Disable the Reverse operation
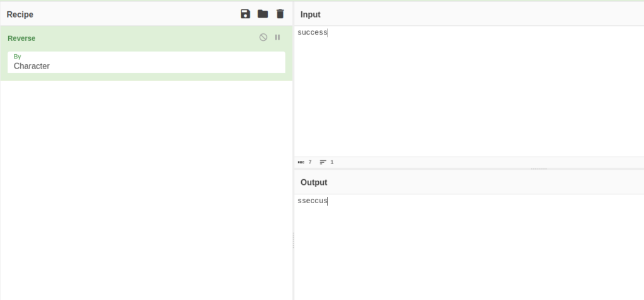The height and width of the screenshot is (300, 644). (x=264, y=37)
